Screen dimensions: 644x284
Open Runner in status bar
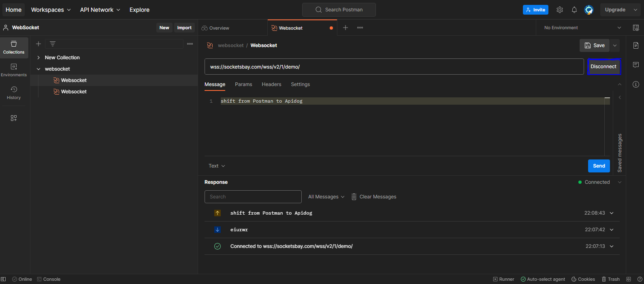(503, 279)
